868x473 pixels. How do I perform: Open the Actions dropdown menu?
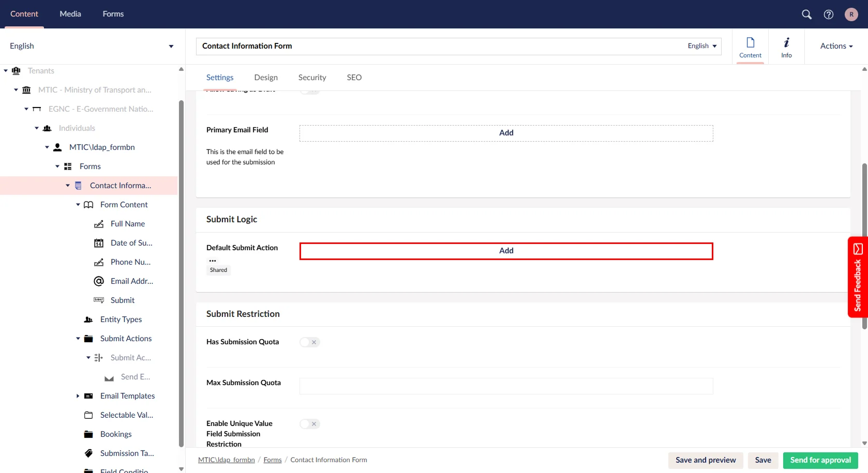pos(836,46)
